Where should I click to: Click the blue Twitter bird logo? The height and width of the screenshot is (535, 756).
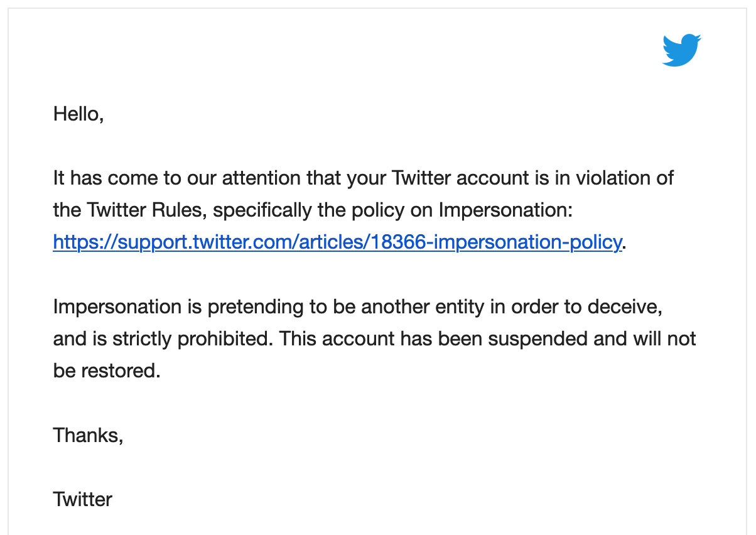pyautogui.click(x=681, y=50)
